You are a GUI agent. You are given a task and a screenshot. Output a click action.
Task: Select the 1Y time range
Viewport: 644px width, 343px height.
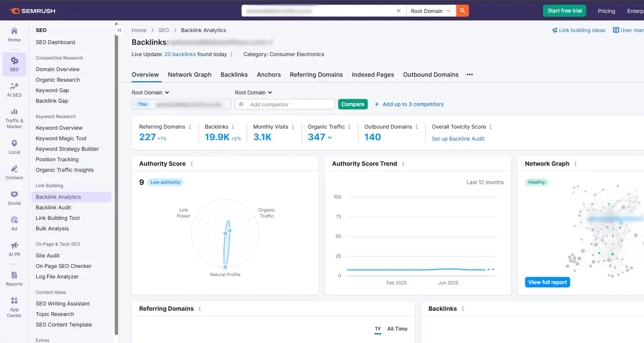click(x=377, y=329)
